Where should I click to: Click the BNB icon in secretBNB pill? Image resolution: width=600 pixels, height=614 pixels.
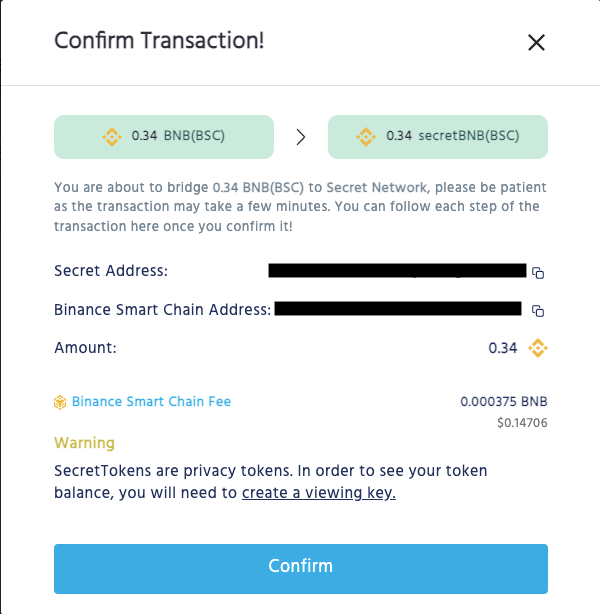[x=367, y=137]
